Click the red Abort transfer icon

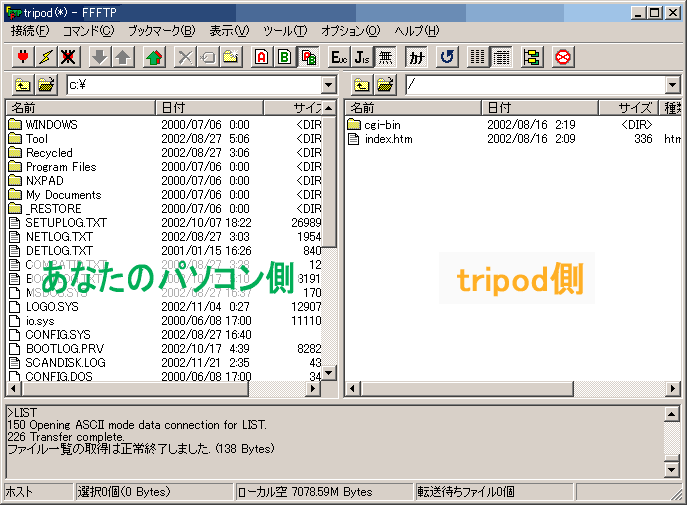coord(563,57)
